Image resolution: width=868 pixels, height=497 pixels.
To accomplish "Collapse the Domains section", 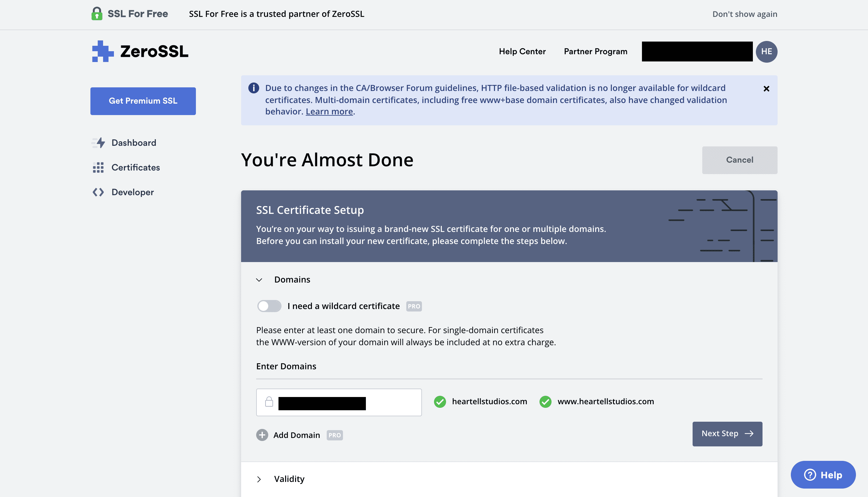I will coord(259,280).
